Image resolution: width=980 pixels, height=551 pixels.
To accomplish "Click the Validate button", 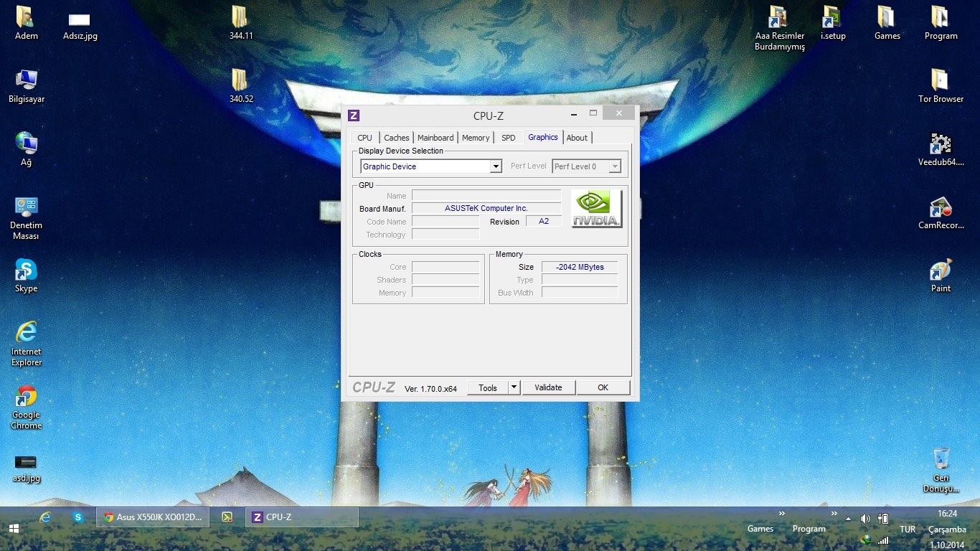I will [x=548, y=387].
